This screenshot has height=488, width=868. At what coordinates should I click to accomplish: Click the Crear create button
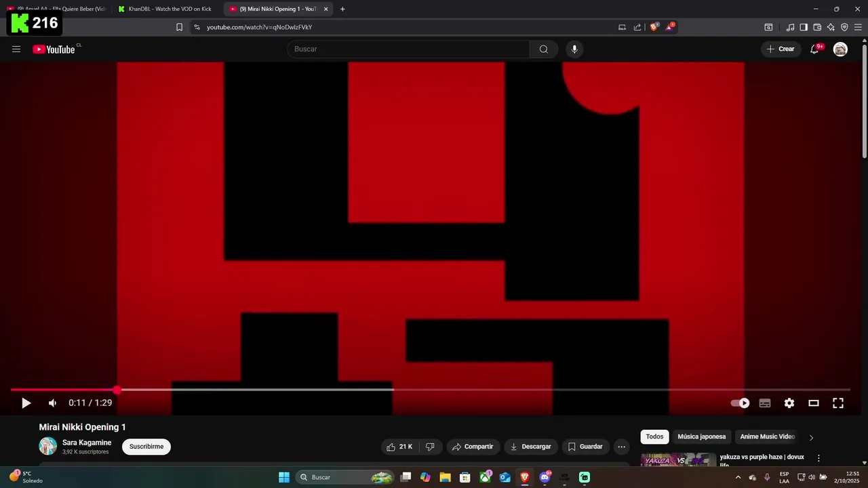(781, 49)
